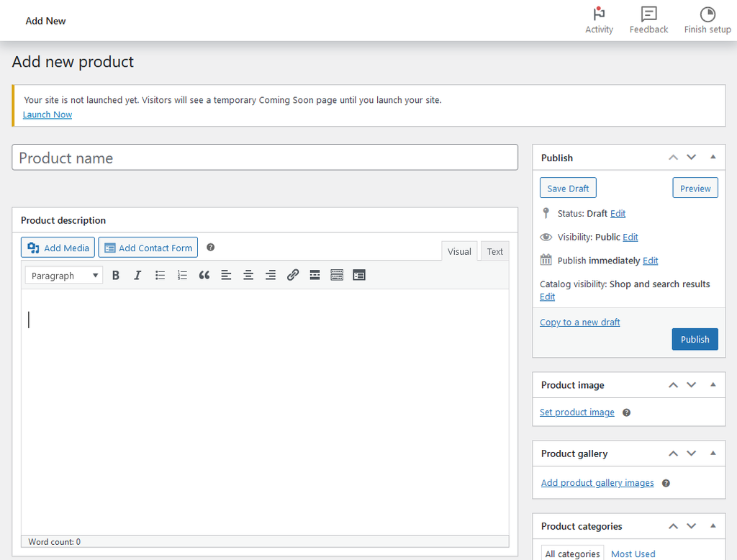Click the Launch Now link
The image size is (737, 560).
pos(48,114)
